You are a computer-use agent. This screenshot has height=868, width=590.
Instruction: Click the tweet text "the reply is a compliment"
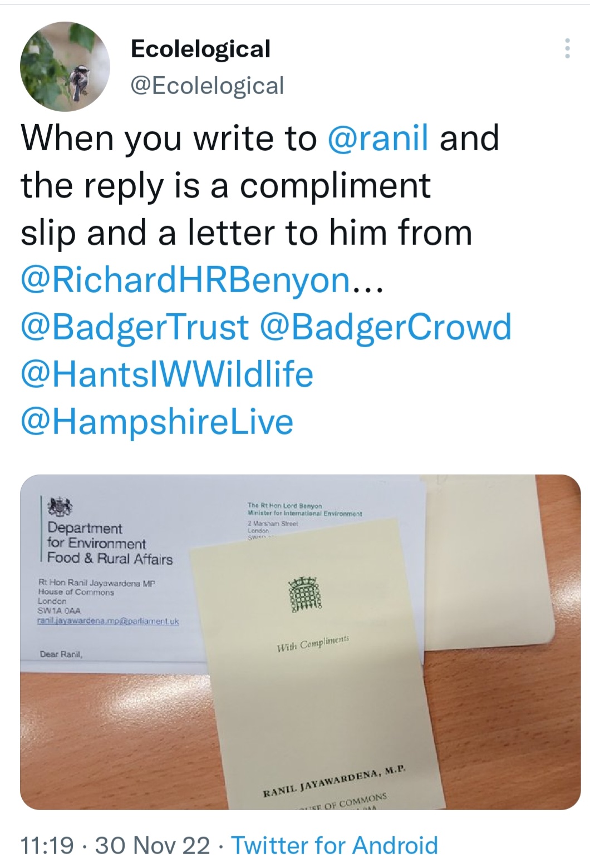[x=225, y=185]
